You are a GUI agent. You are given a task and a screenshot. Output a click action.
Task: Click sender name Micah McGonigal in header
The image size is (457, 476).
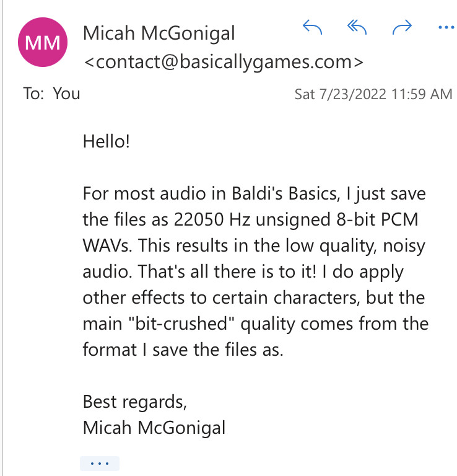159,33
